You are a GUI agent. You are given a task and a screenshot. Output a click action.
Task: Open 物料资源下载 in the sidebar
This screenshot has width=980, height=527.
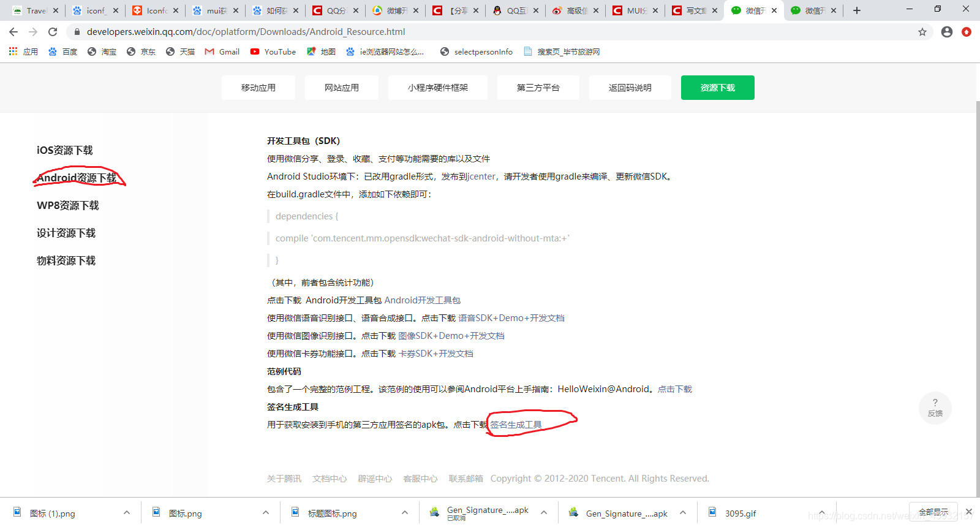click(66, 260)
